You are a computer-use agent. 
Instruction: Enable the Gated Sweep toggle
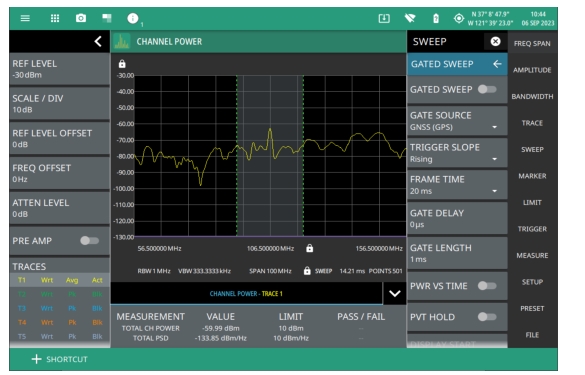(487, 90)
